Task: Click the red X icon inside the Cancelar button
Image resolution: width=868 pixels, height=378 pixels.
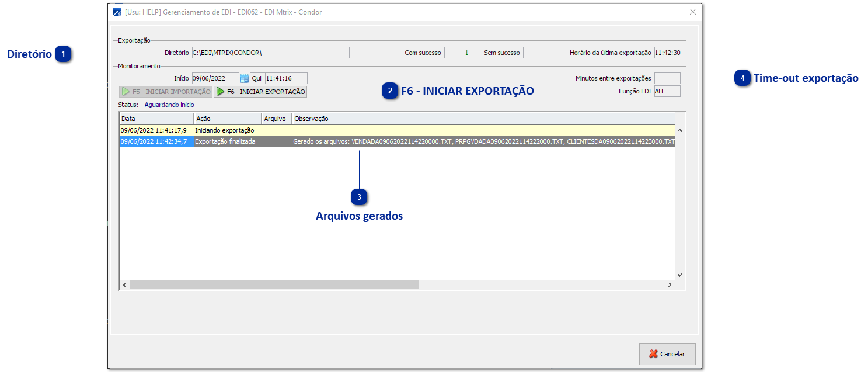Action: [x=653, y=354]
